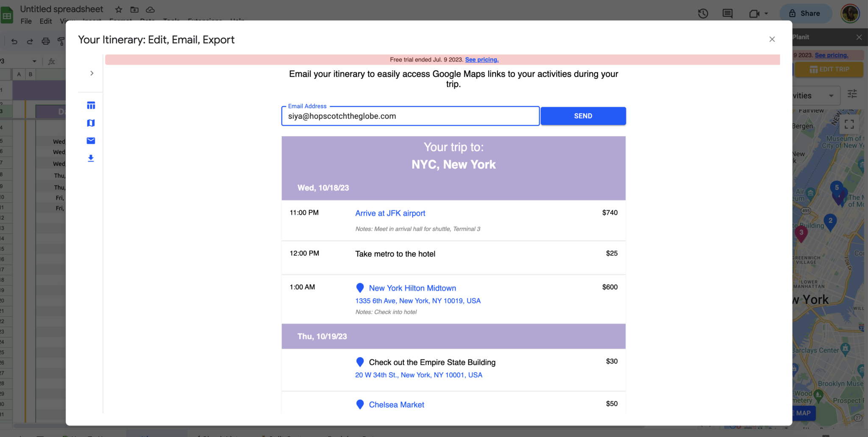Click Empire State Building location pin icon

point(360,362)
